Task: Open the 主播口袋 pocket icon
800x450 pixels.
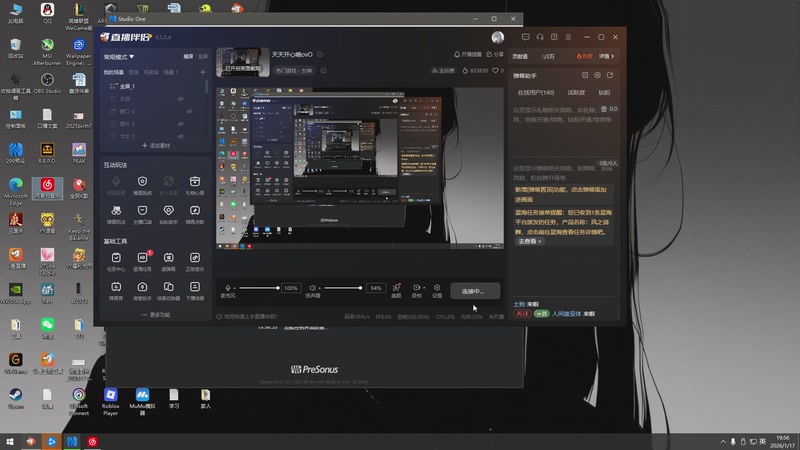Action: tap(142, 210)
